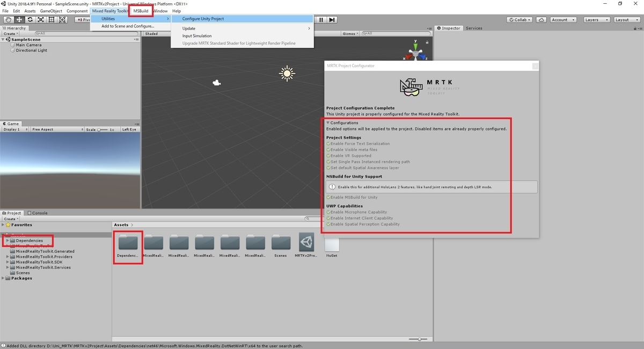Select the Hand tool in the toolbar

(x=8, y=20)
